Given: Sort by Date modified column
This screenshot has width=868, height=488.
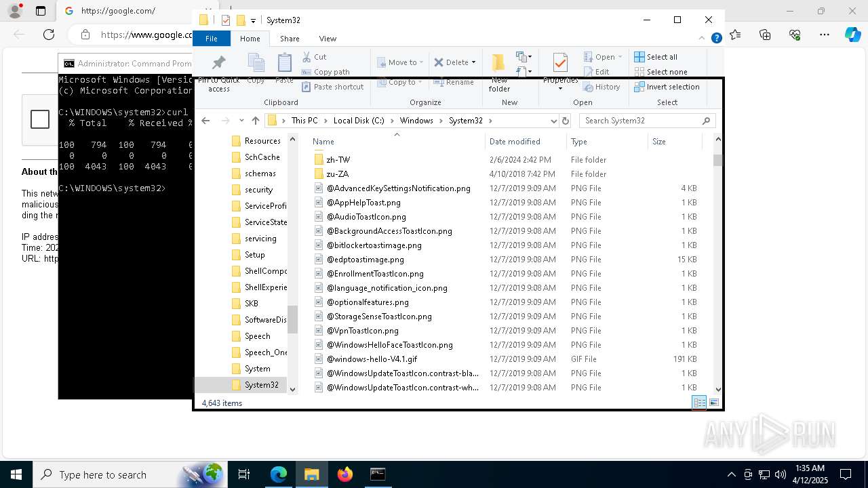Looking at the screenshot, I should tap(526, 142).
